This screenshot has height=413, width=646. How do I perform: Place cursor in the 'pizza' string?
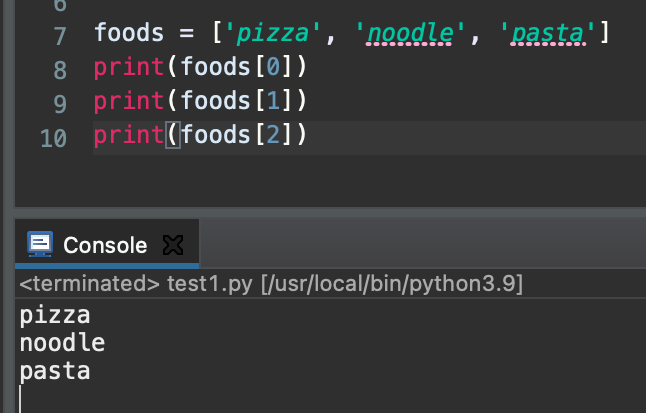click(272, 34)
